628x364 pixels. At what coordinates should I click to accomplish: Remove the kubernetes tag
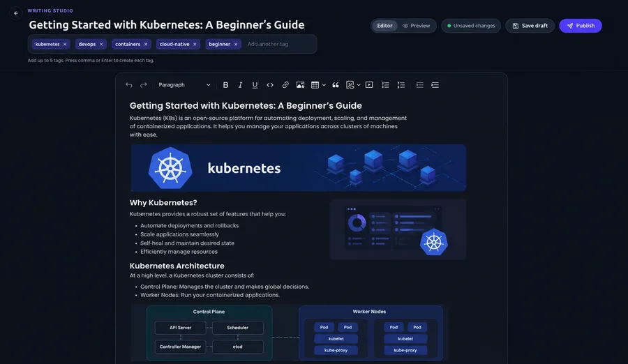(x=65, y=45)
